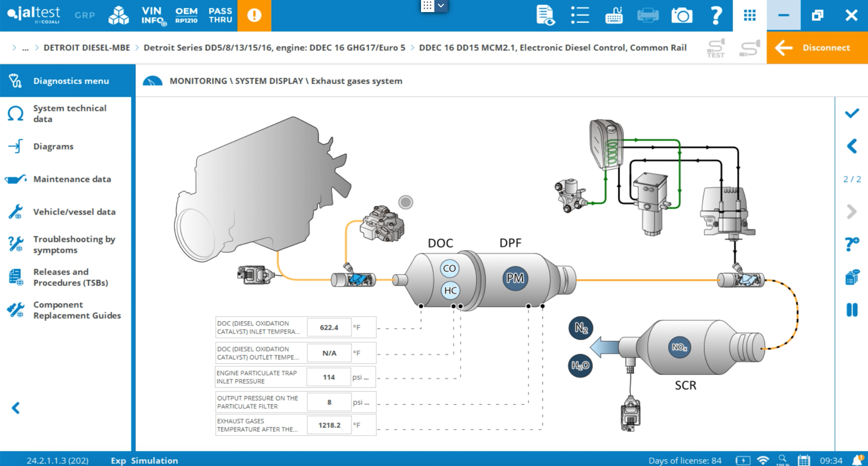
Task: Open Troubleshooting by symptoms menu
Action: click(x=74, y=244)
